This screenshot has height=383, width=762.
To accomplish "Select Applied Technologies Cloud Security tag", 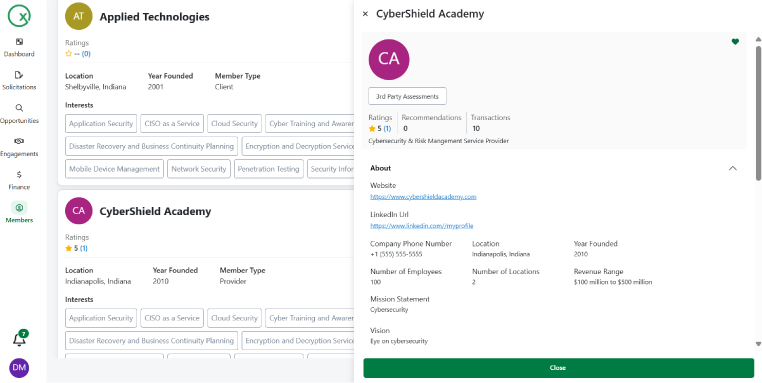I will [234, 123].
